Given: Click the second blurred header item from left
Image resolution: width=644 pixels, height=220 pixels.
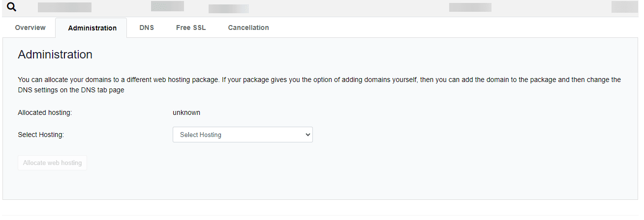Looking at the screenshot, I should [x=167, y=6].
